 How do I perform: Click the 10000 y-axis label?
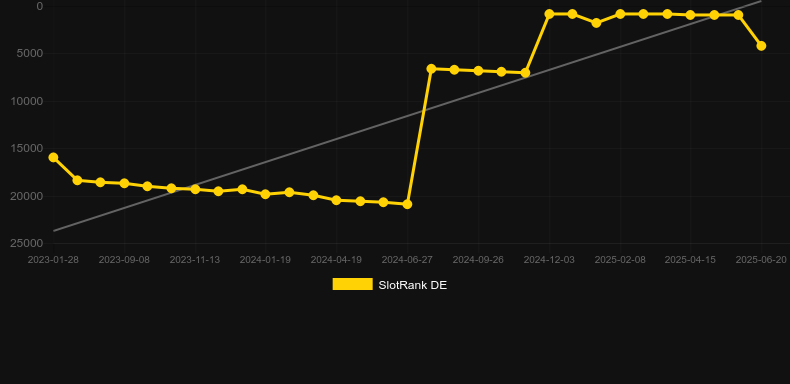(27, 101)
